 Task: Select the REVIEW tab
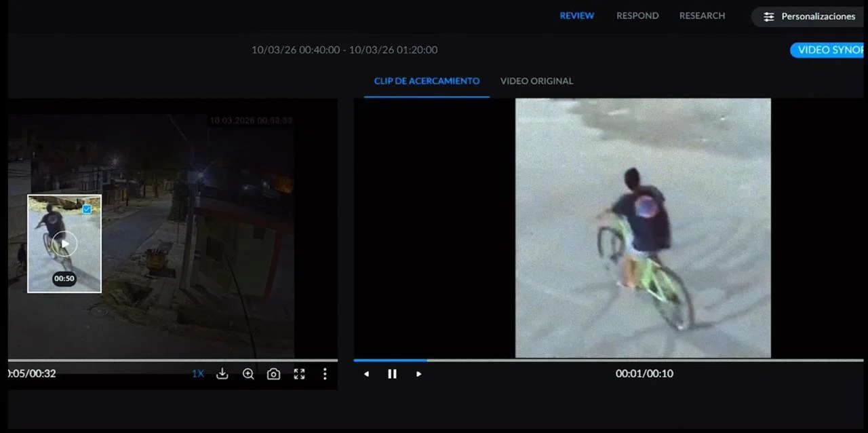point(576,16)
